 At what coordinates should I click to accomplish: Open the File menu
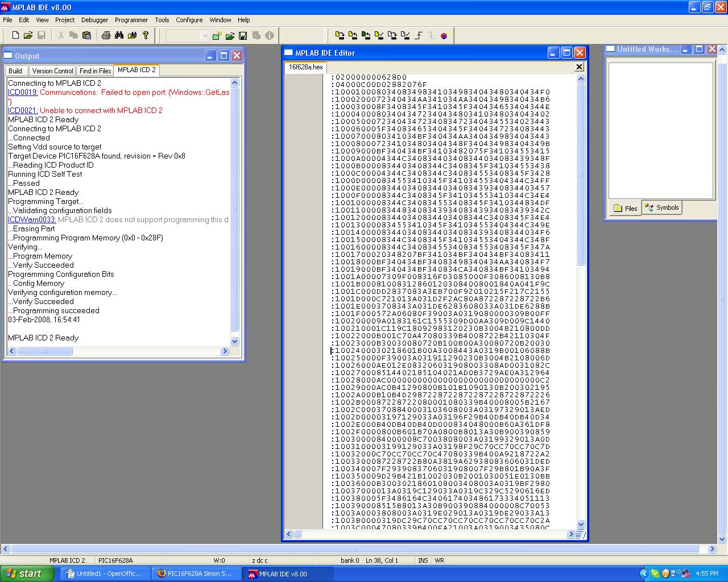(x=7, y=20)
